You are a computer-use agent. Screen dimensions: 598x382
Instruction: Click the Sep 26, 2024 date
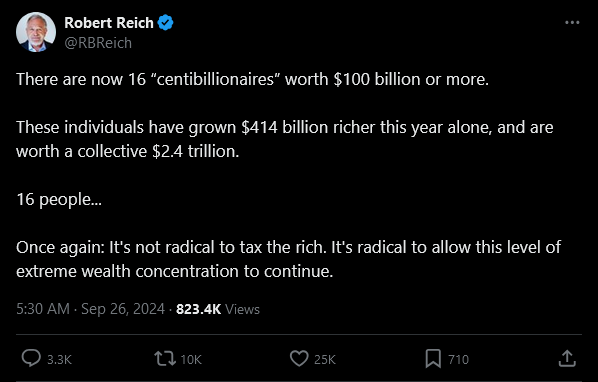123,309
